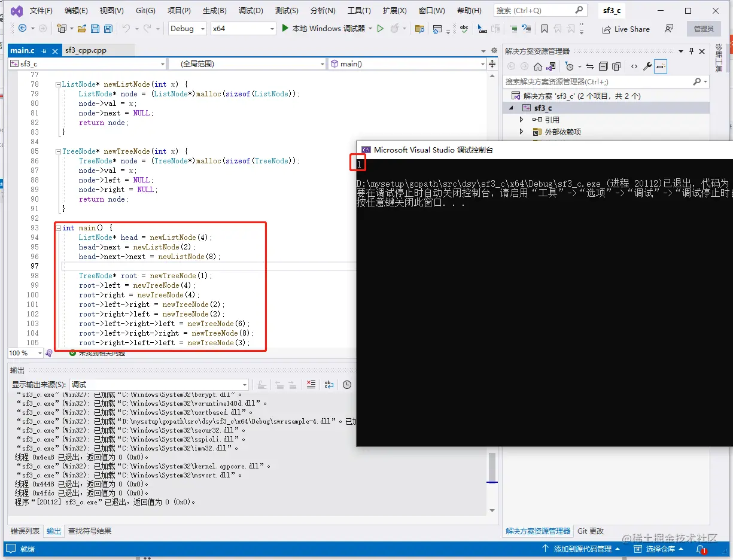
Task: Switch to the Git 更改 tab
Action: click(x=591, y=531)
